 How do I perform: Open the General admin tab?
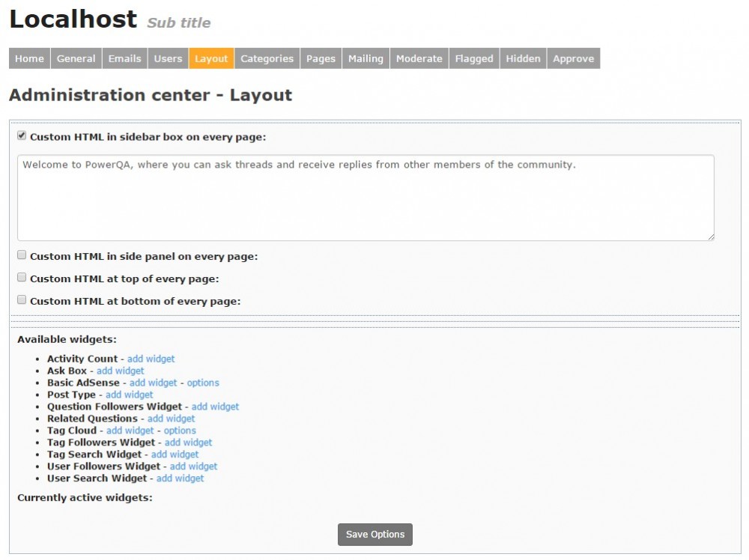point(76,58)
